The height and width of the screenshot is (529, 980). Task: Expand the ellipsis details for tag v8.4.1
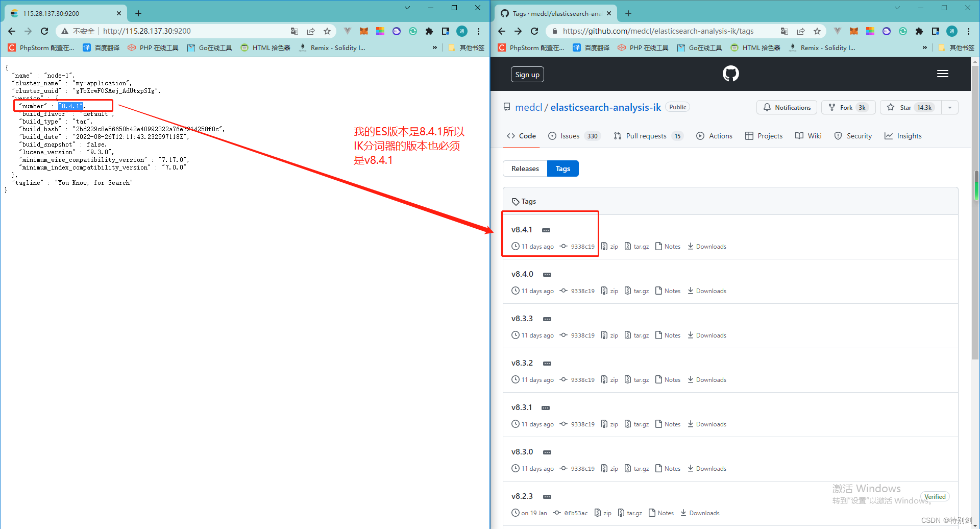point(546,230)
